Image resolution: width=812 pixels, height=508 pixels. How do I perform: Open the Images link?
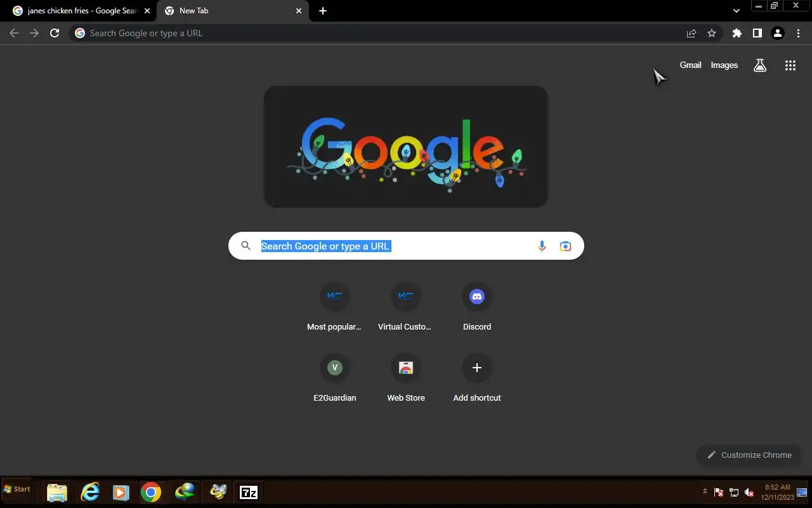(724, 65)
